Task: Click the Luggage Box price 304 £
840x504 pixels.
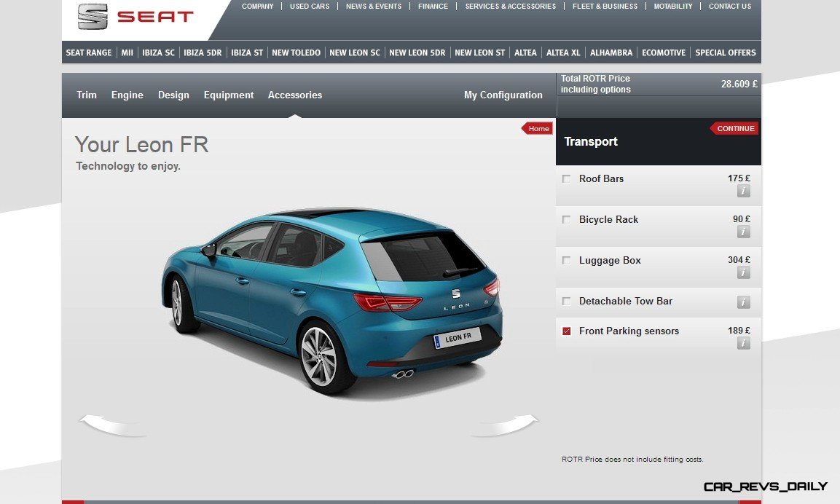Action: pos(739,260)
